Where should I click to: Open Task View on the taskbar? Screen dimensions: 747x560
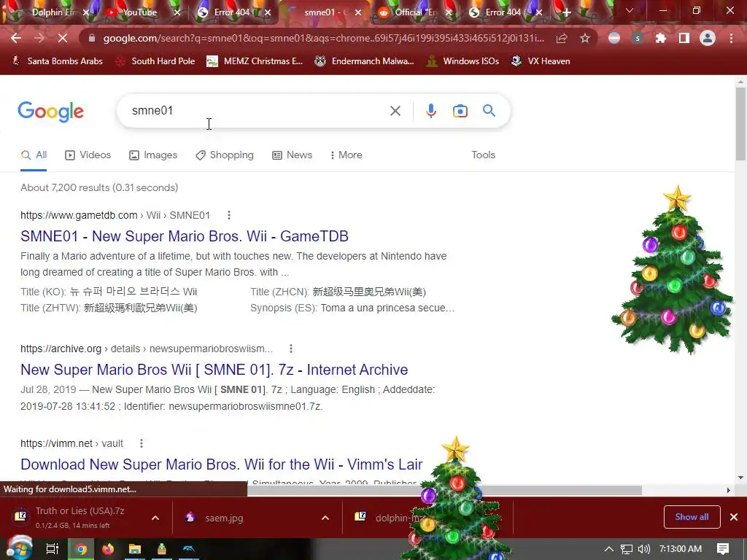click(53, 549)
